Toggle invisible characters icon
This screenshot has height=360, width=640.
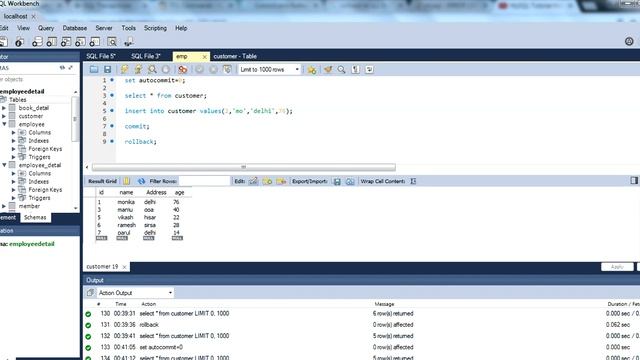356,69
